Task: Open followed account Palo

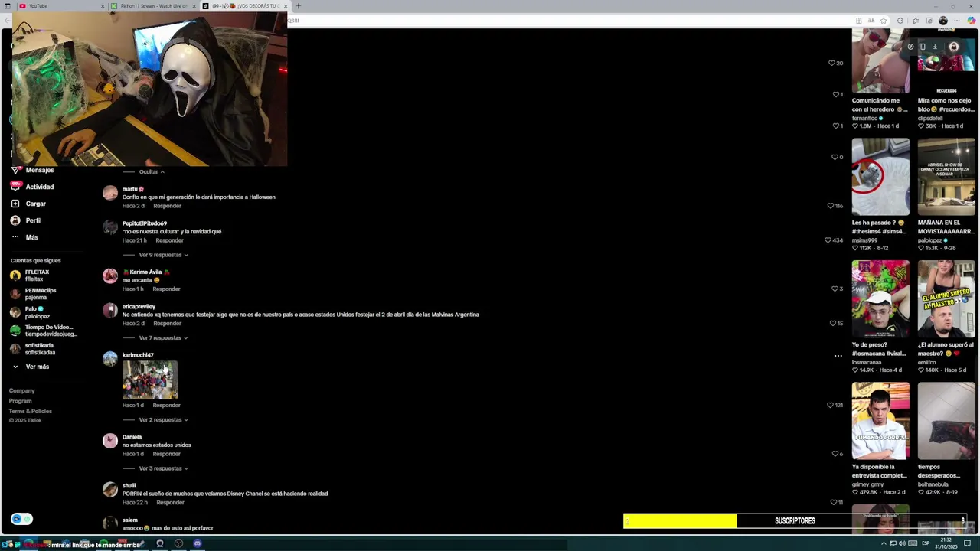Action: tap(31, 312)
